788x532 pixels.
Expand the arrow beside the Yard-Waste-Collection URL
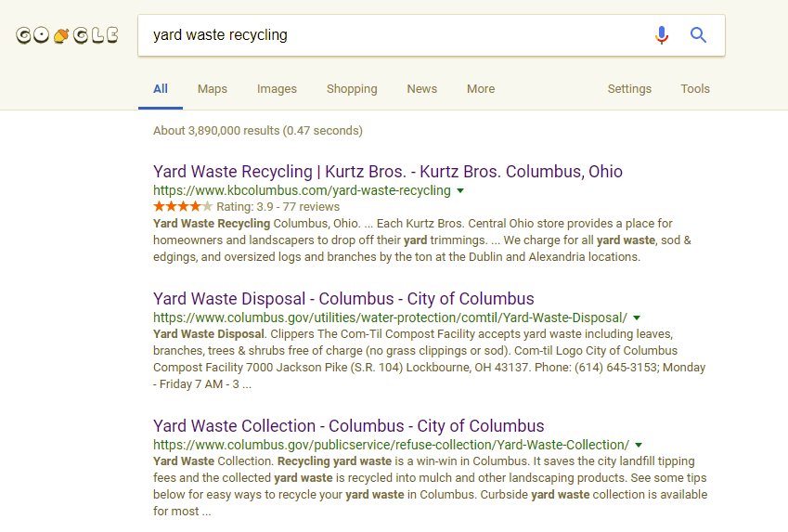[639, 445]
